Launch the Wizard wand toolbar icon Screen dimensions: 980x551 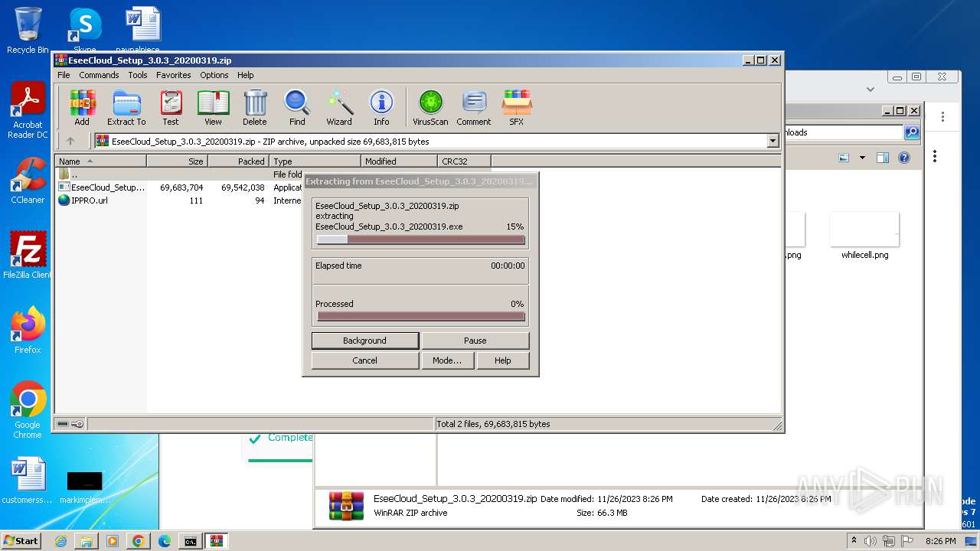pos(339,107)
